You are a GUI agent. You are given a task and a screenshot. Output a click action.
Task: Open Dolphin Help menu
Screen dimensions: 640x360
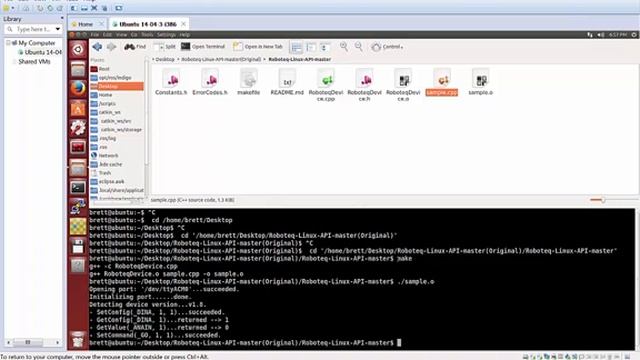click(x=184, y=35)
